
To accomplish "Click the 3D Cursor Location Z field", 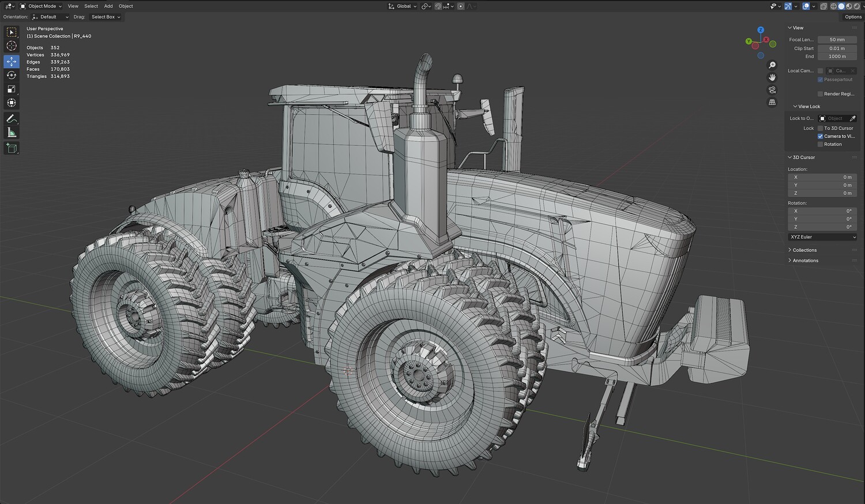I will click(822, 193).
